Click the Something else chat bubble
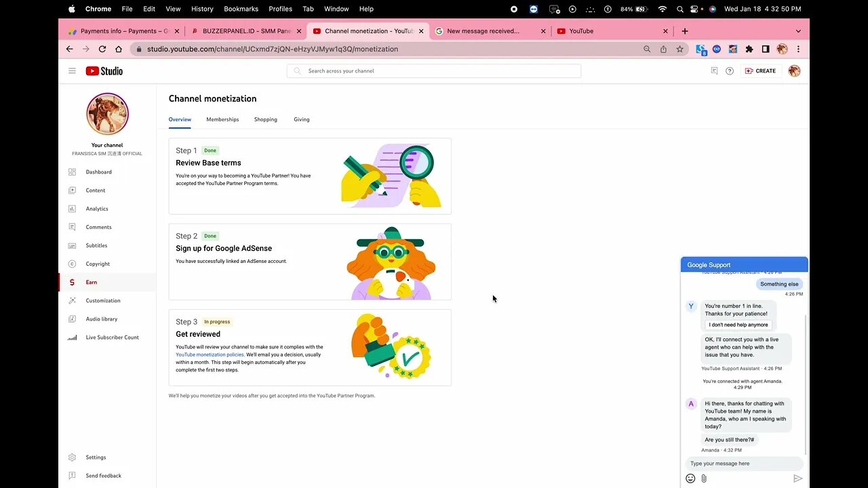 point(779,284)
